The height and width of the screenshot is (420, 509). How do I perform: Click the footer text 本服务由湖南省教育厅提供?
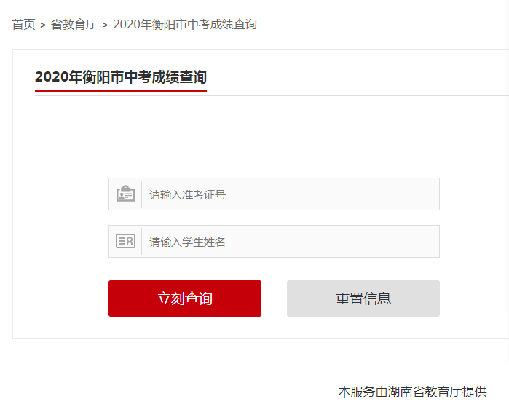[x=412, y=392]
